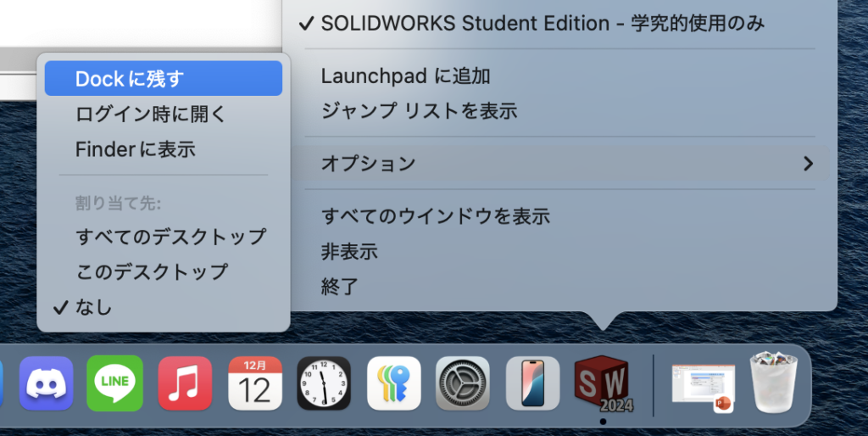Assign to このデスクトップ
Screen dimensions: 868x436
[x=164, y=272]
